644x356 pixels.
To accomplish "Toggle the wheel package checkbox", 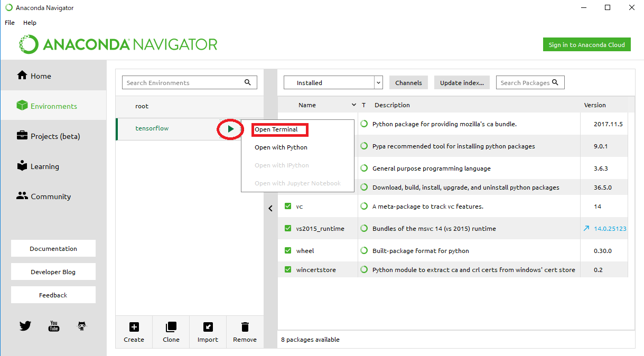I will (x=288, y=251).
